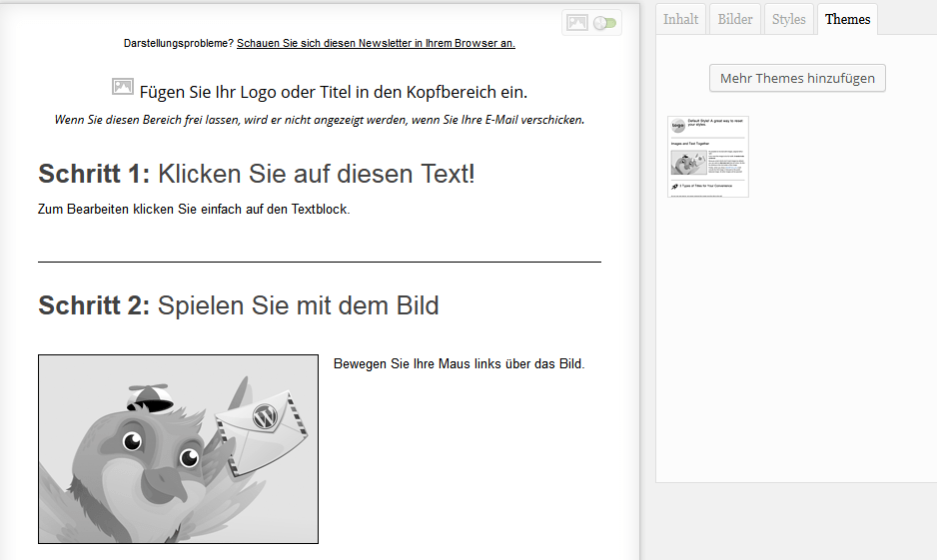
Task: Click 'Darstellungsprobleme?' text
Action: pos(179,43)
